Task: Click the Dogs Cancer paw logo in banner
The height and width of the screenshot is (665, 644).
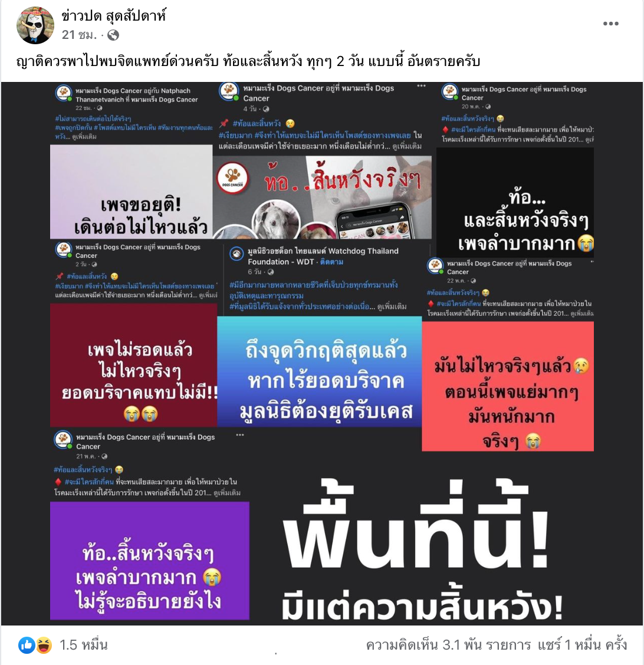Action: point(232,178)
